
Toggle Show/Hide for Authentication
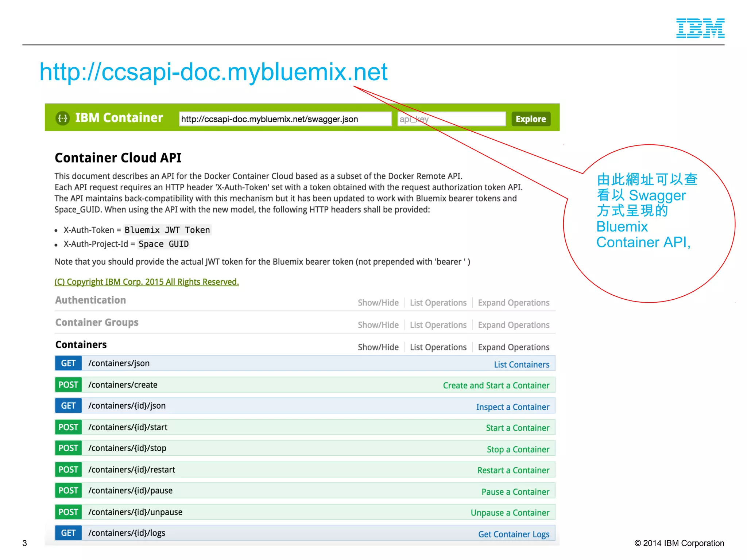point(378,303)
